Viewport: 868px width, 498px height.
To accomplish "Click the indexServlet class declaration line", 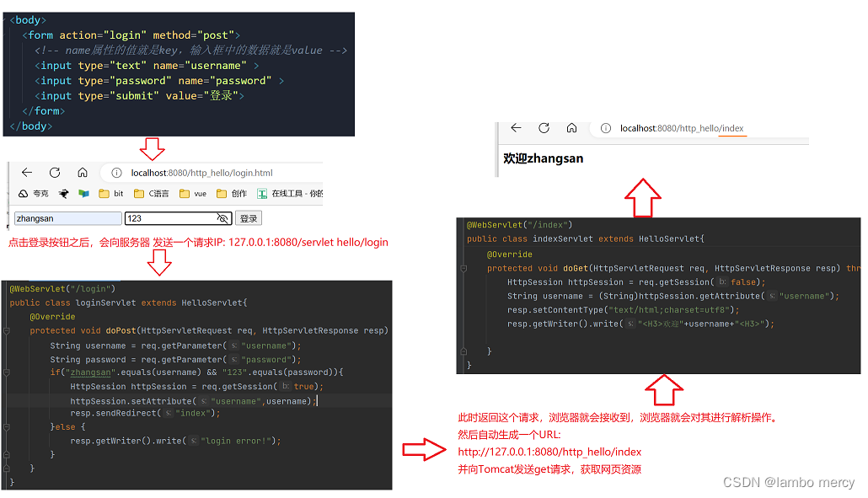I will click(x=586, y=239).
